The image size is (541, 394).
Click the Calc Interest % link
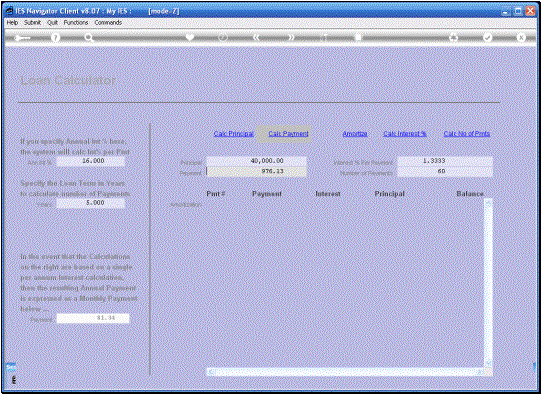[405, 134]
